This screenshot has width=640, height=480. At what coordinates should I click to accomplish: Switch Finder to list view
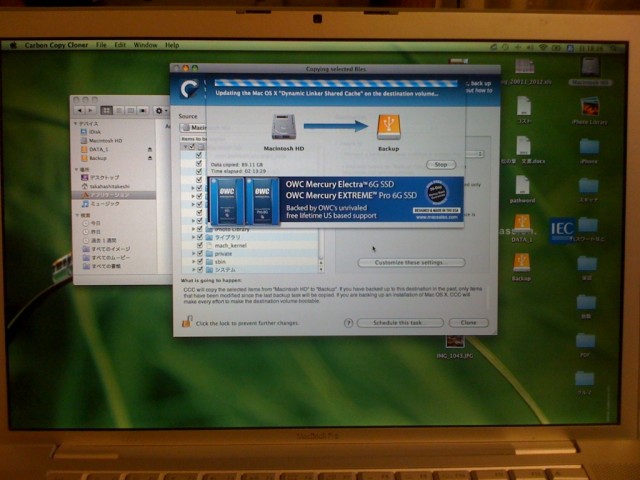(x=119, y=110)
